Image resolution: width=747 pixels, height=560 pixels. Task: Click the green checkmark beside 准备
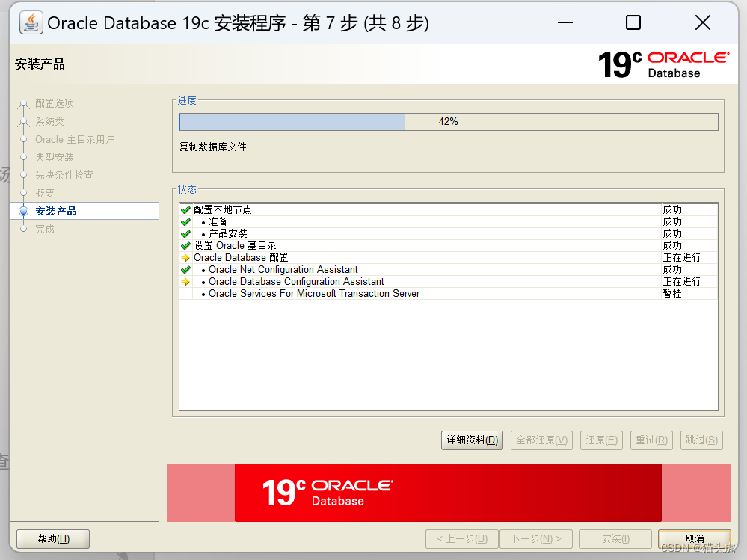coord(185,221)
